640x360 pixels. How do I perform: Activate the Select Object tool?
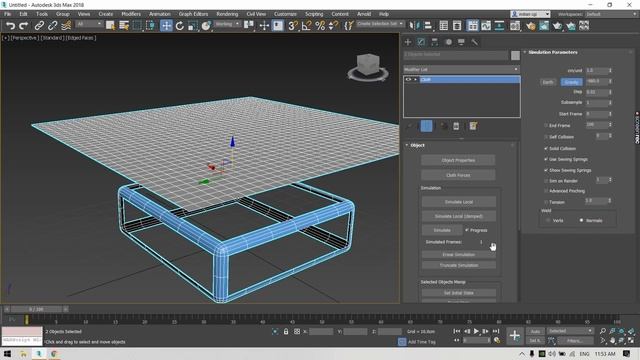110,26
